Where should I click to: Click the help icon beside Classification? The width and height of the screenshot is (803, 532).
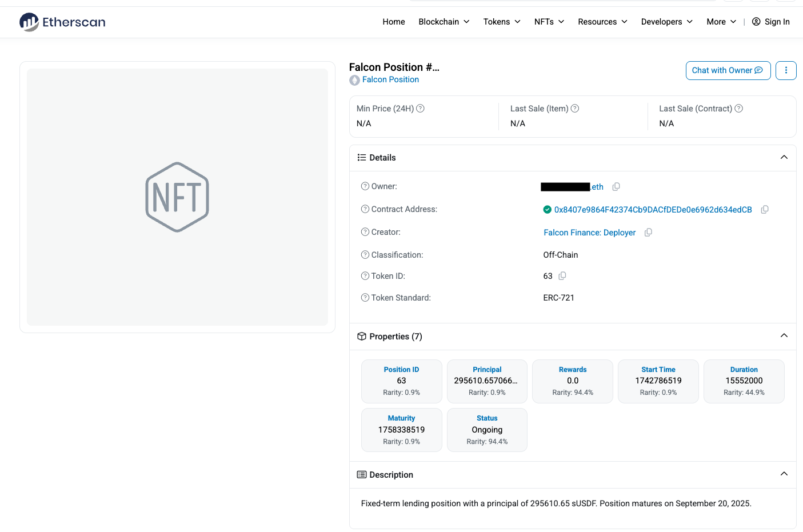coord(365,255)
